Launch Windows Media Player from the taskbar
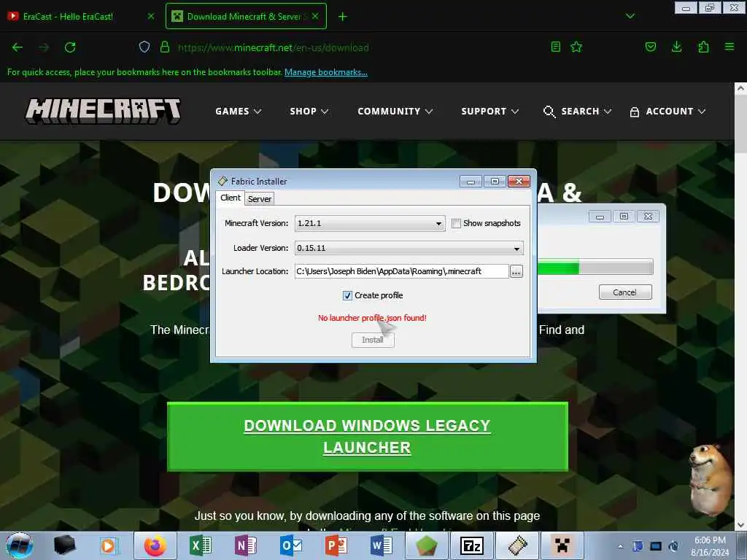This screenshot has width=747, height=560. (109, 545)
